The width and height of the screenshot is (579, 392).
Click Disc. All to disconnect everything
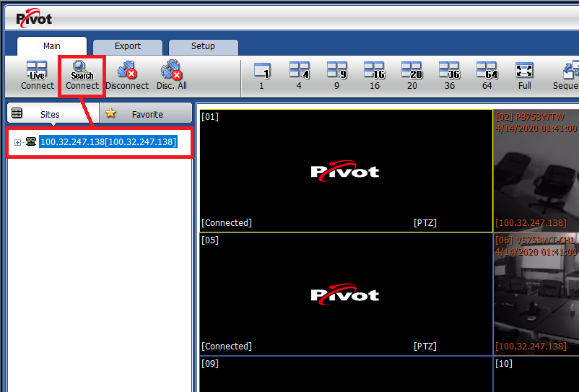[172, 76]
